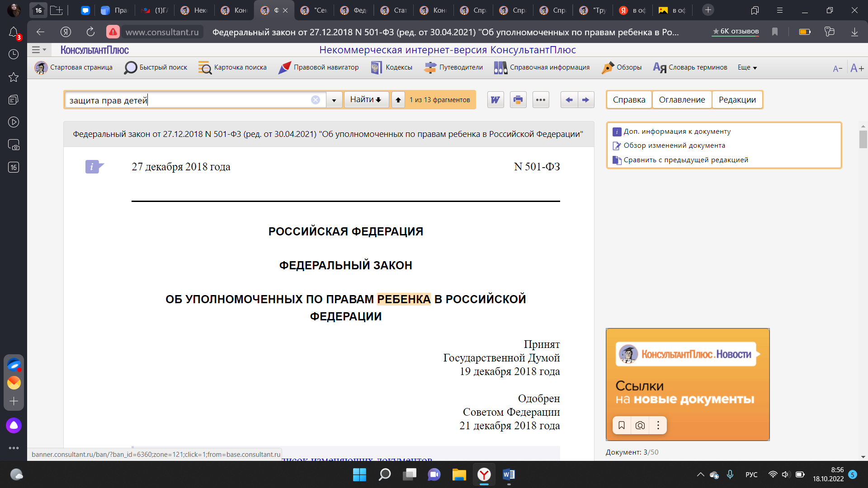The height and width of the screenshot is (488, 868).
Task: Click the page vertical scrollbar thumb
Action: 863,139
